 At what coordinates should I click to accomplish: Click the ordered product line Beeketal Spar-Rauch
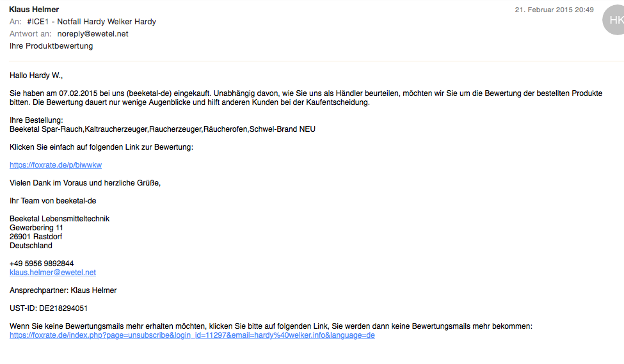point(163,129)
